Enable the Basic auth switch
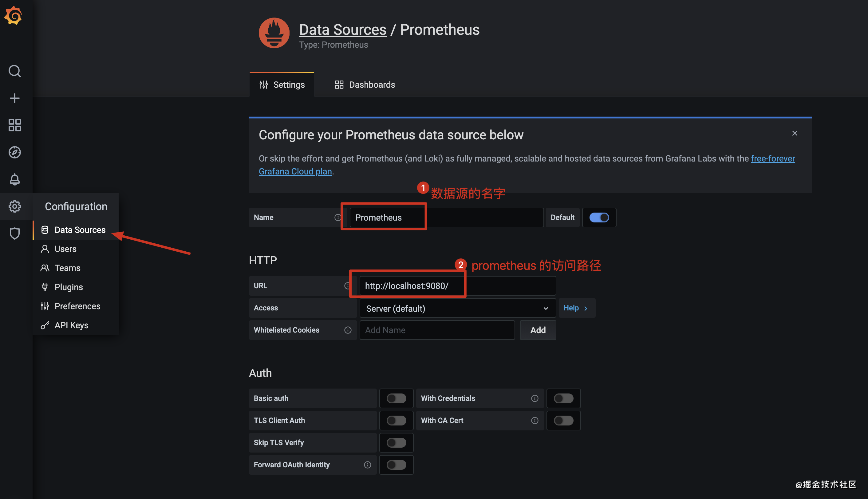Image resolution: width=868 pixels, height=499 pixels. [x=396, y=398]
